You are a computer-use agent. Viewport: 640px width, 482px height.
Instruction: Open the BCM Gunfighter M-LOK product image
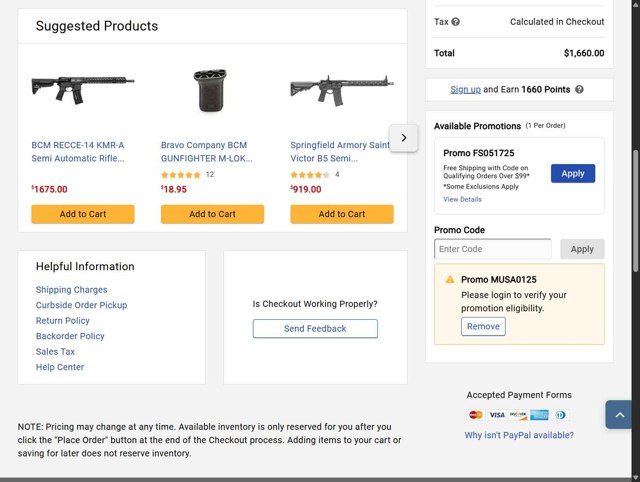(x=212, y=90)
